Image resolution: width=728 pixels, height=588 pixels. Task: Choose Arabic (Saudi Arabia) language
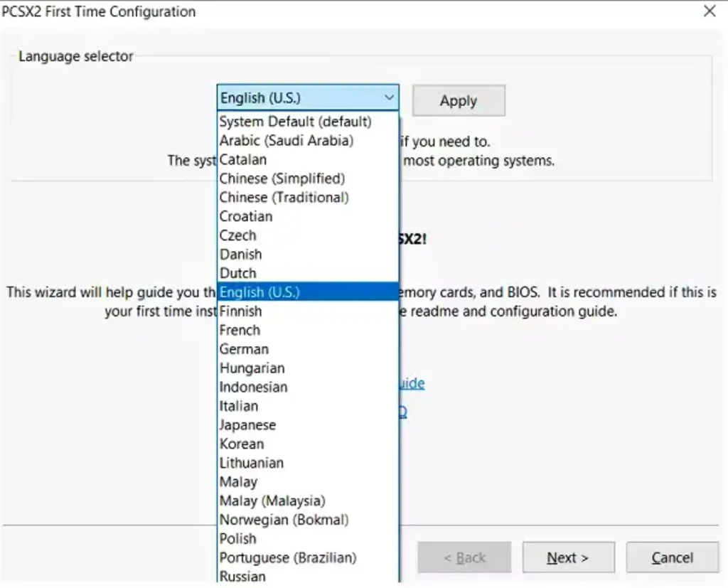click(x=286, y=141)
